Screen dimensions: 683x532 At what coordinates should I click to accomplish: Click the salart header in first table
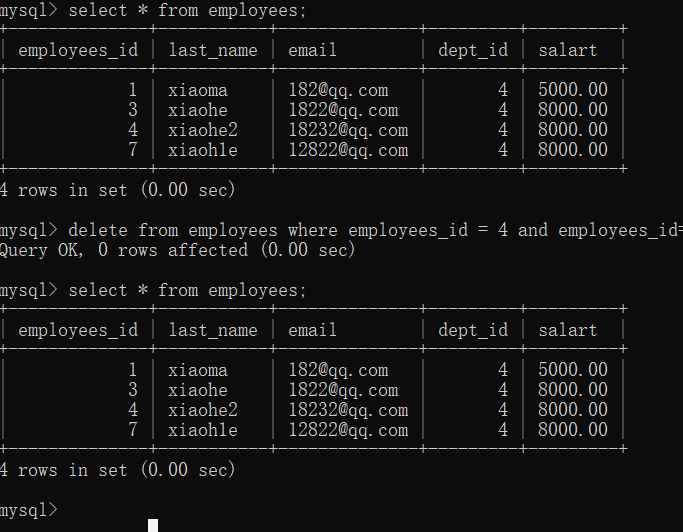pos(568,50)
